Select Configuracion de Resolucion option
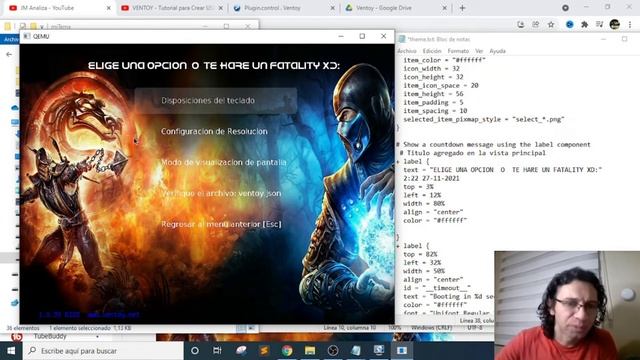Screen dimensions: 640x360 (214, 131)
